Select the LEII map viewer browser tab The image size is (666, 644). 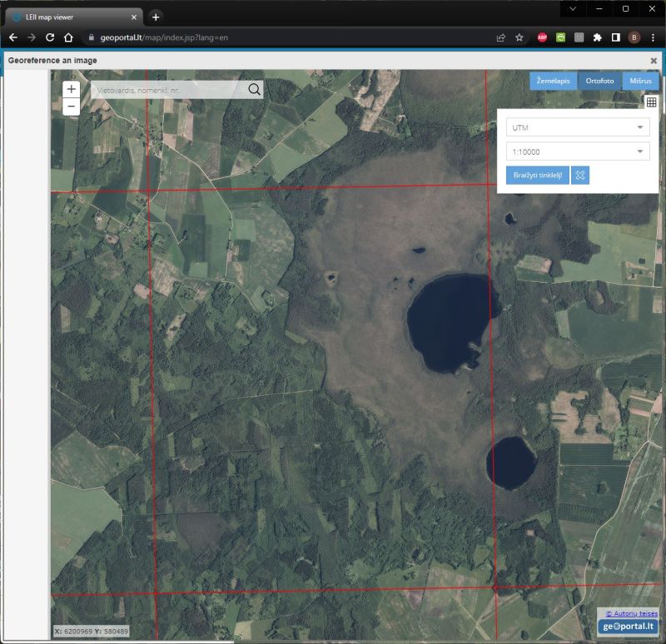tap(75, 15)
